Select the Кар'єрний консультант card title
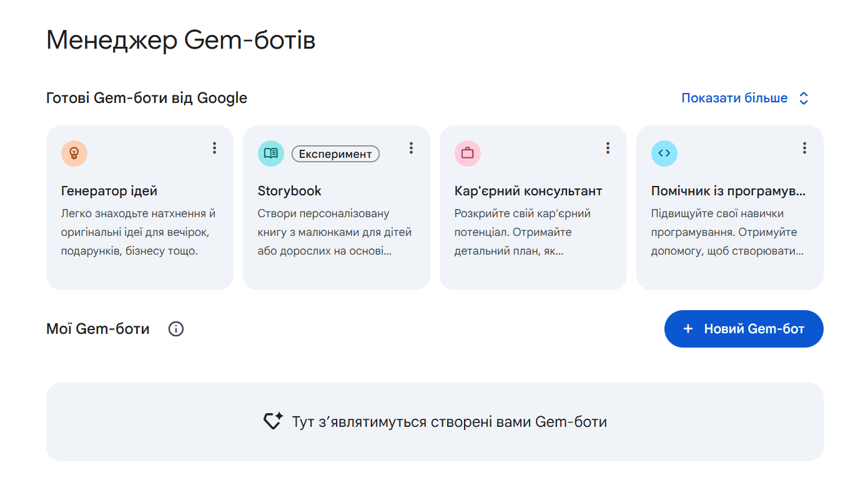The height and width of the screenshot is (483, 868). coord(528,191)
